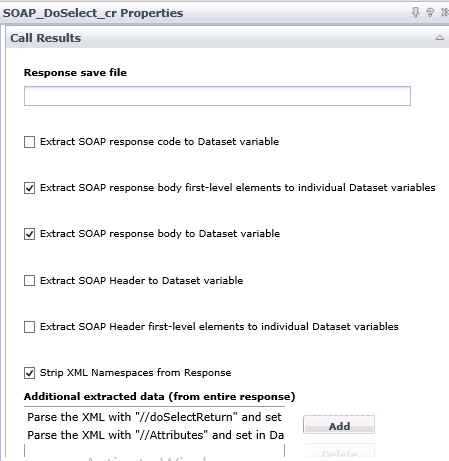Image resolution: width=449 pixels, height=461 pixels.
Task: Enable SOAP Header first-level elements extraction
Action: pos(29,327)
